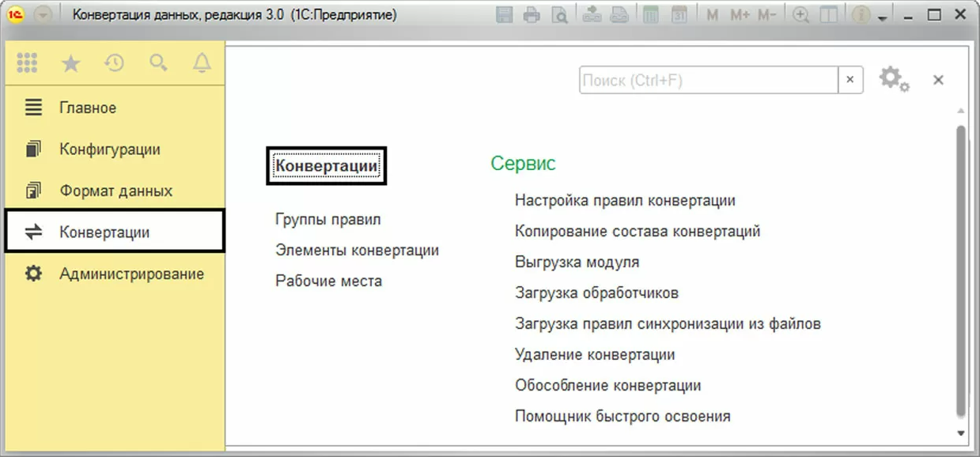The image size is (980, 457).
Task: Open Favorites with the star icon
Action: [71, 63]
